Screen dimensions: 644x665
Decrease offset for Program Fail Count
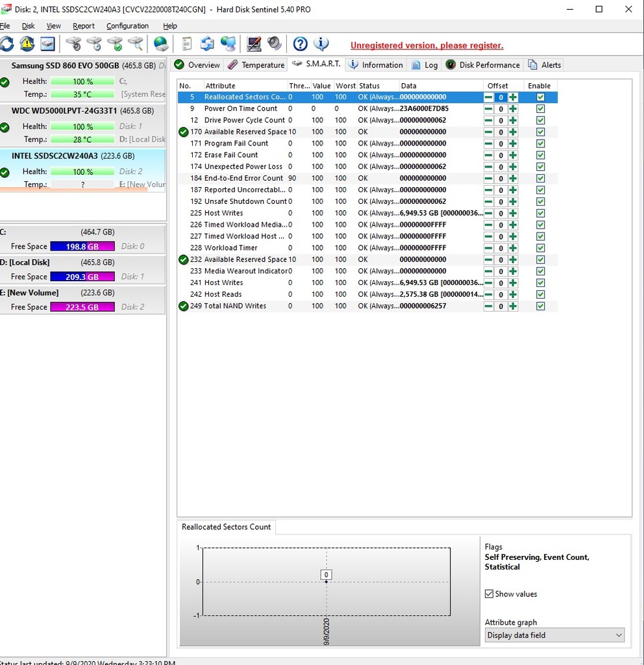488,144
